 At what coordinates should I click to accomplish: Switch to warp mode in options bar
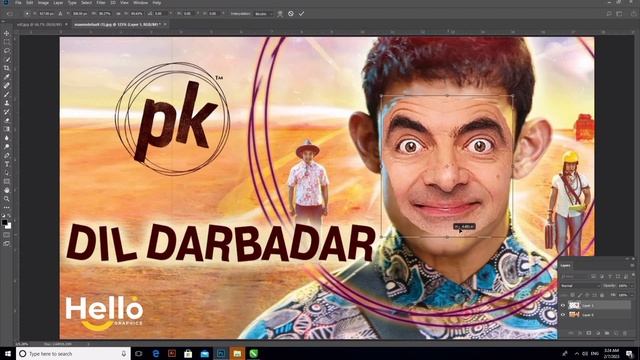[280, 13]
